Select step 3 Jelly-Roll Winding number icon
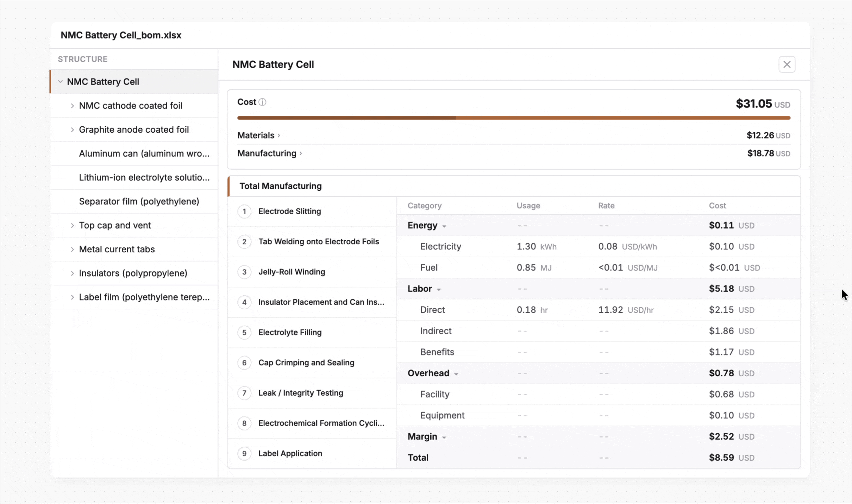This screenshot has height=504, width=852. coord(244,272)
